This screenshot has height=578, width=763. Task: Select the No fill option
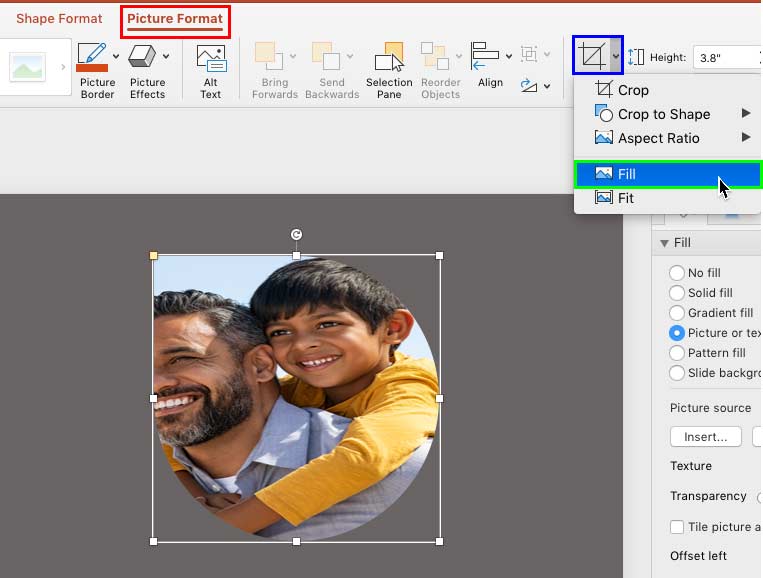pos(676,272)
